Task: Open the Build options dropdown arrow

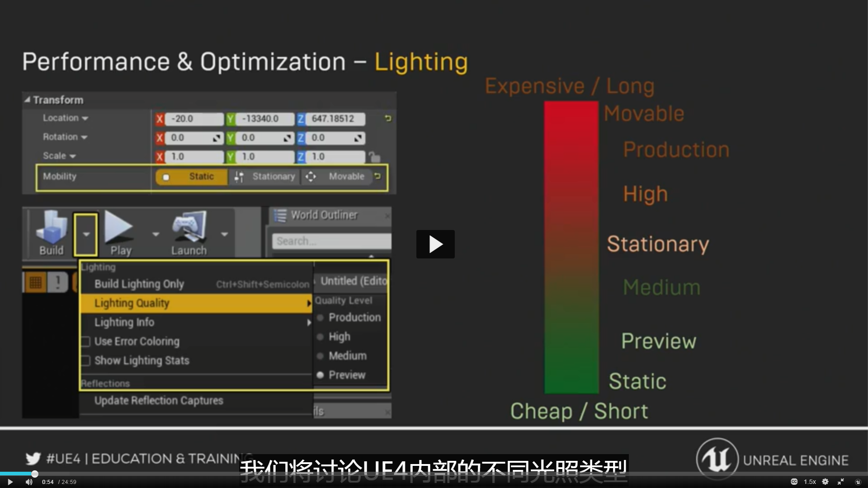Action: pos(86,234)
